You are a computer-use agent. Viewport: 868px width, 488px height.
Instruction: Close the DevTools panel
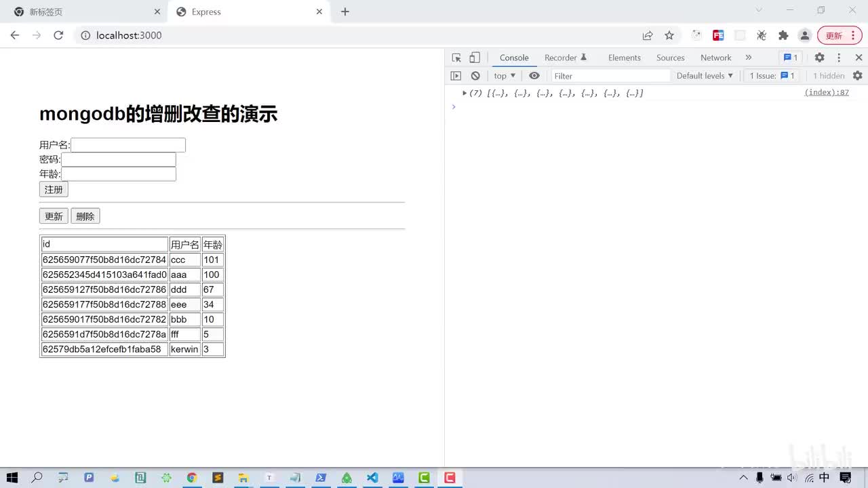click(x=859, y=58)
